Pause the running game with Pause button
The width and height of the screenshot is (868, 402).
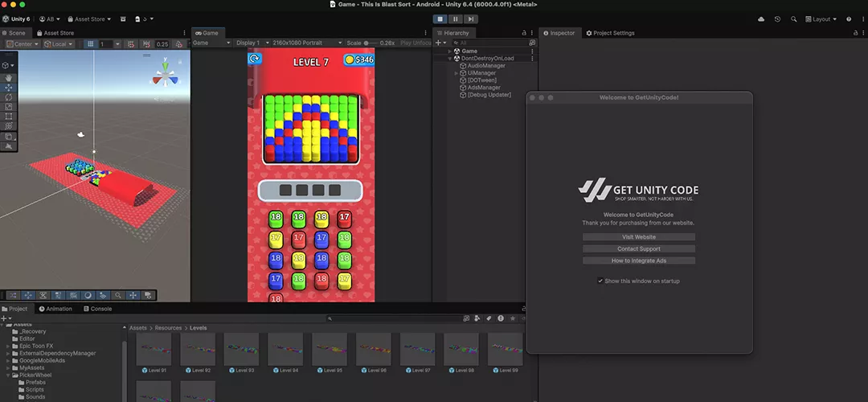coord(455,18)
